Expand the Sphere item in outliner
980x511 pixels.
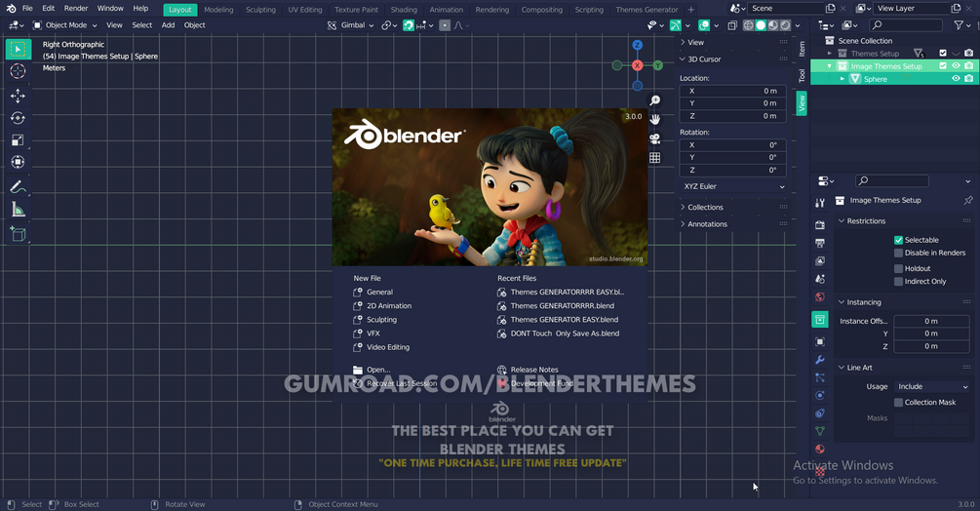[x=842, y=79]
